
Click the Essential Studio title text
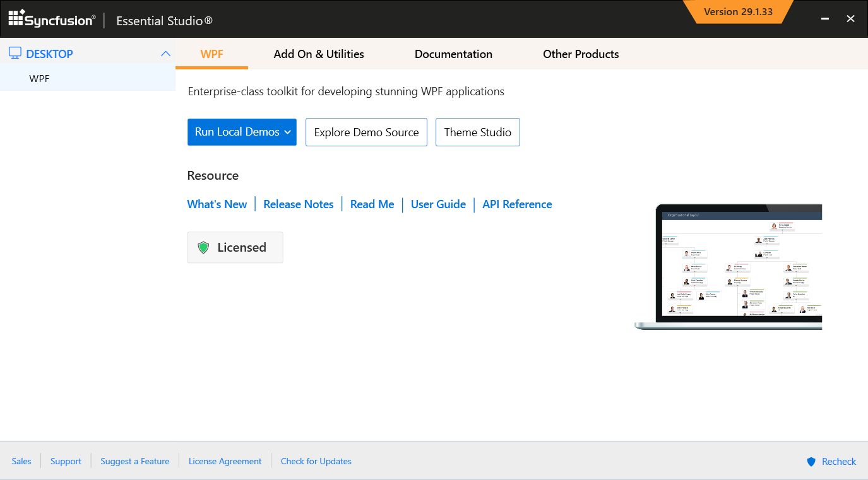[164, 21]
